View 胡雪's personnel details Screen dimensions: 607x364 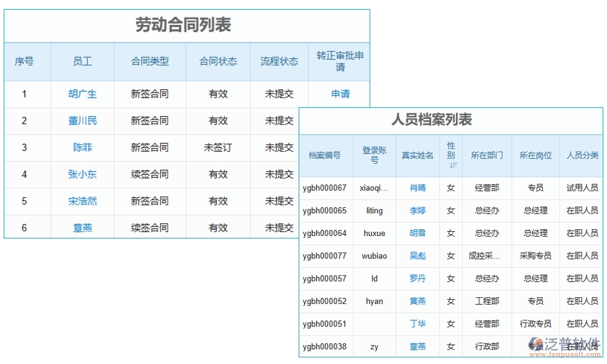tap(417, 234)
